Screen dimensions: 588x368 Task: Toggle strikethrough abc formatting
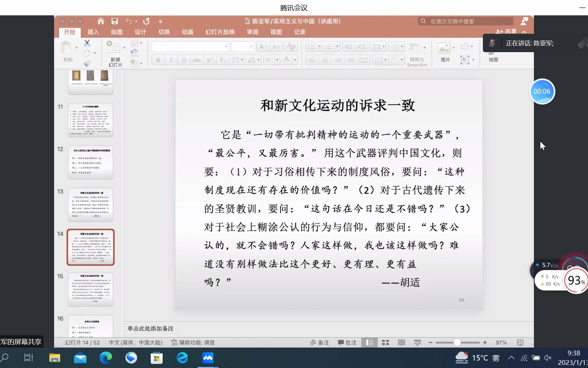197,60
